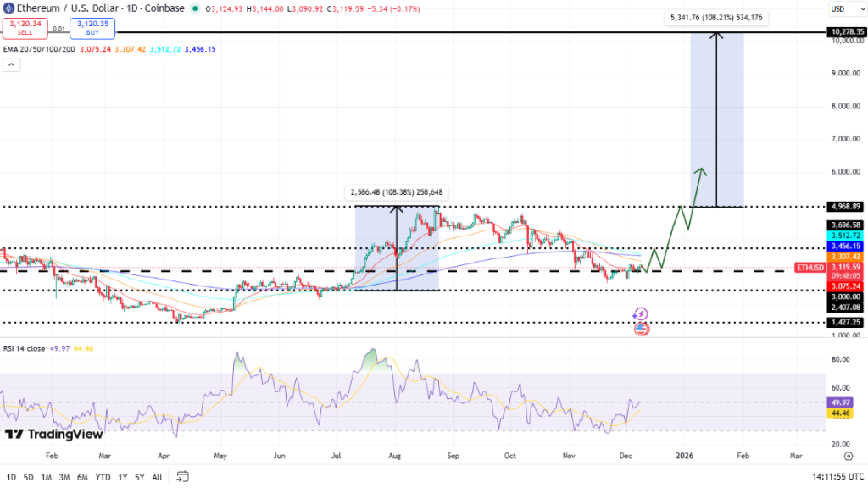Collapse the indicator legend with the chevron button
The image size is (868, 488).
[12, 64]
